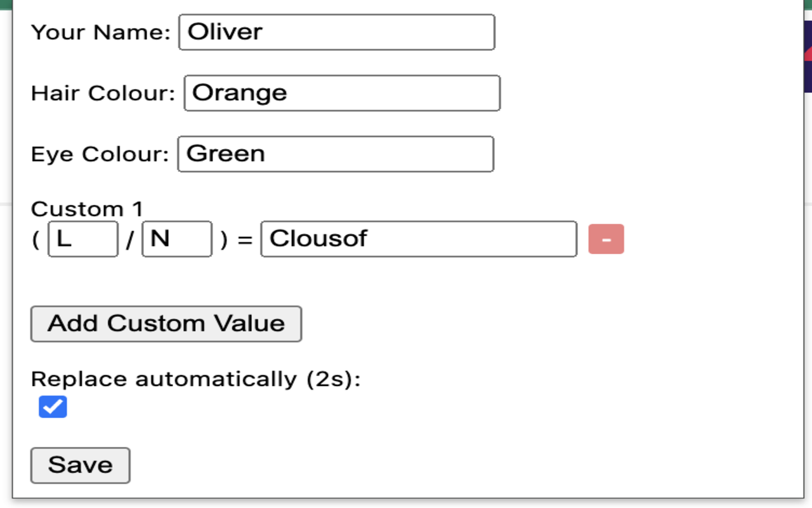The image size is (812, 508).
Task: Click the "Eye Colour:" label text
Action: coord(100,154)
